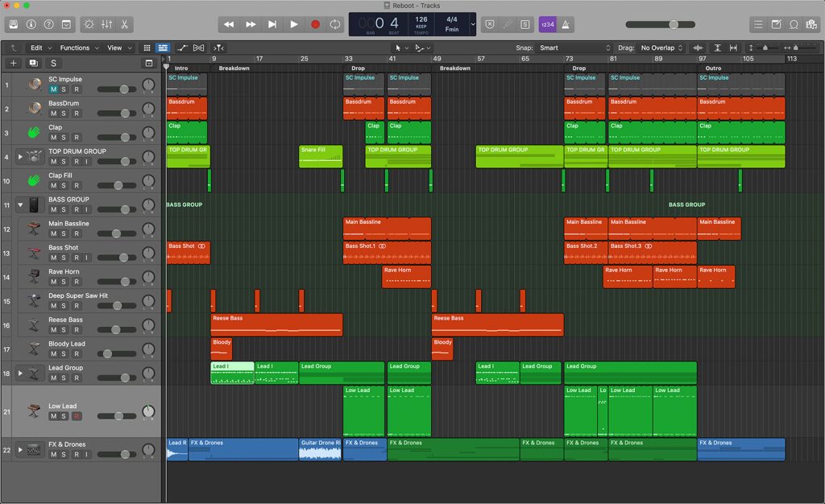Screen dimensions: 825x504
Task: Mute the SC Impulse track
Action: (x=54, y=89)
